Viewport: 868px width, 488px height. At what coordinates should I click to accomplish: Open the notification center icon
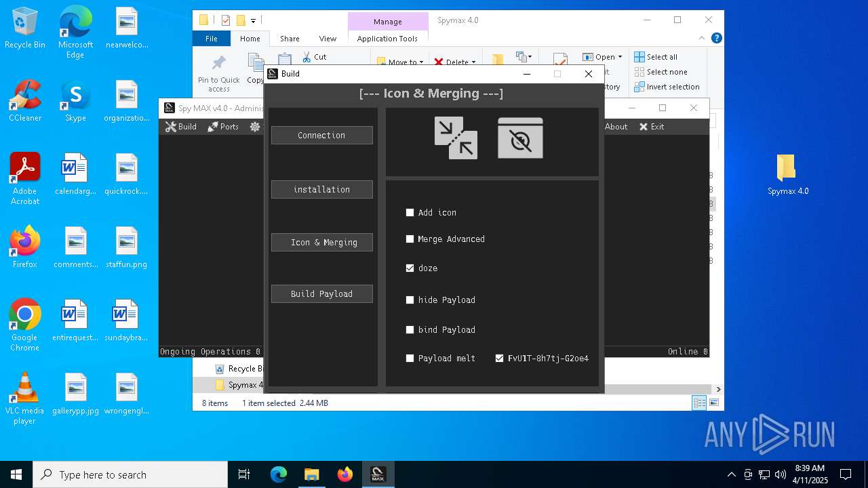pyautogui.click(x=846, y=474)
